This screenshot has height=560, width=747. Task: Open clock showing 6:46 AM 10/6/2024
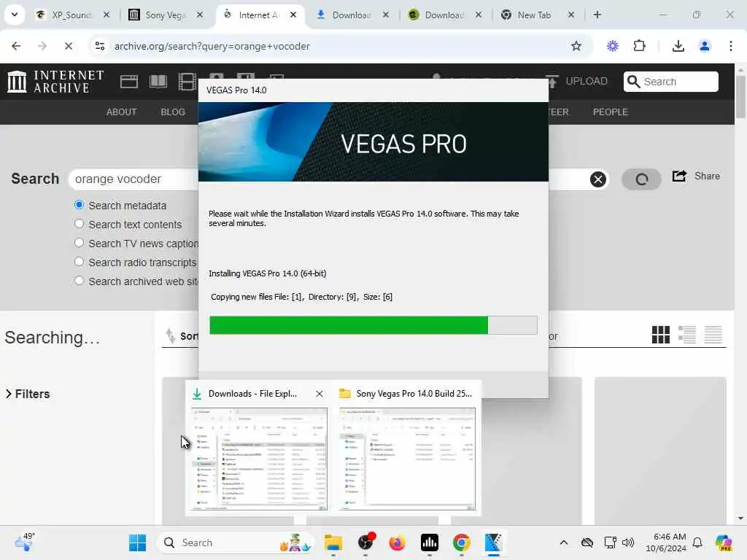pyautogui.click(x=665, y=542)
